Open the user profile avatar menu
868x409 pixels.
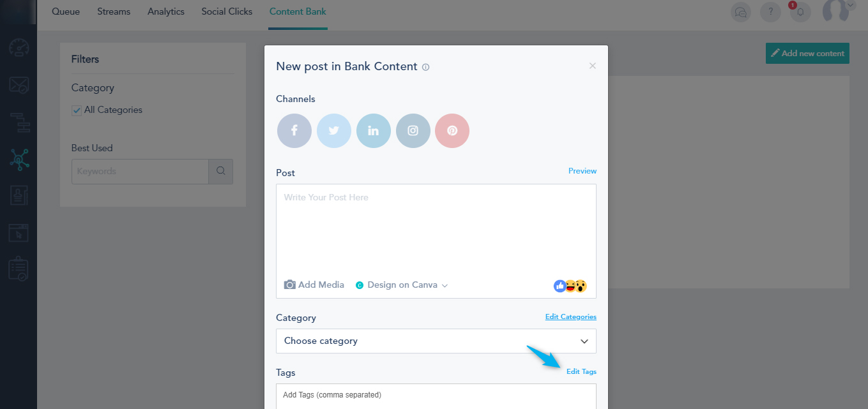tap(837, 11)
